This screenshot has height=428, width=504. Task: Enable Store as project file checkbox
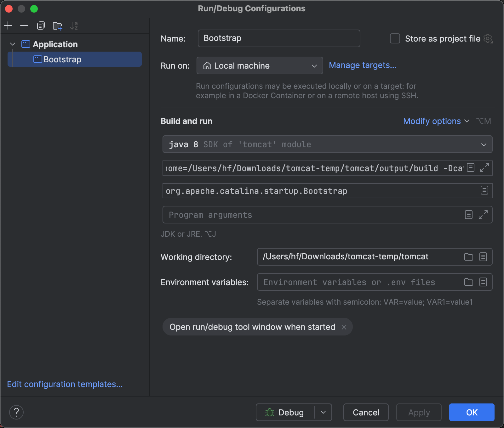pos(395,39)
